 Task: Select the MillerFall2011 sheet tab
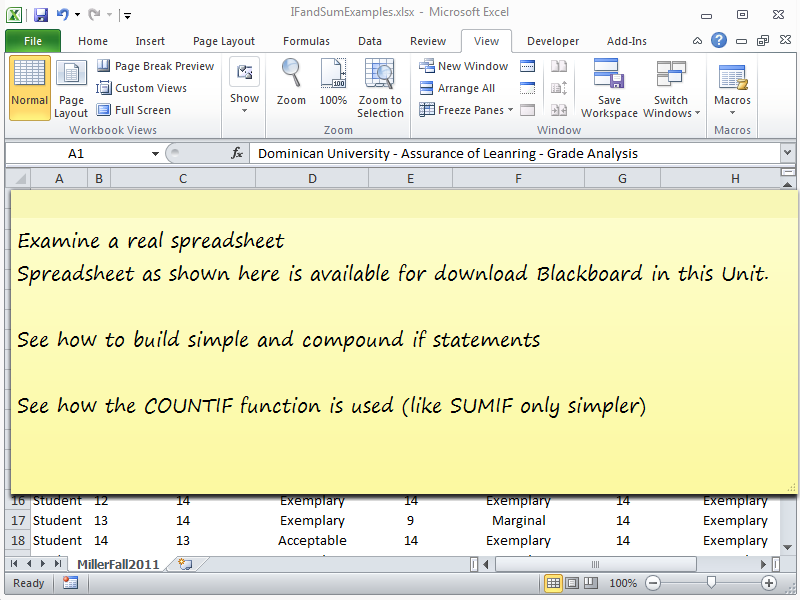117,564
